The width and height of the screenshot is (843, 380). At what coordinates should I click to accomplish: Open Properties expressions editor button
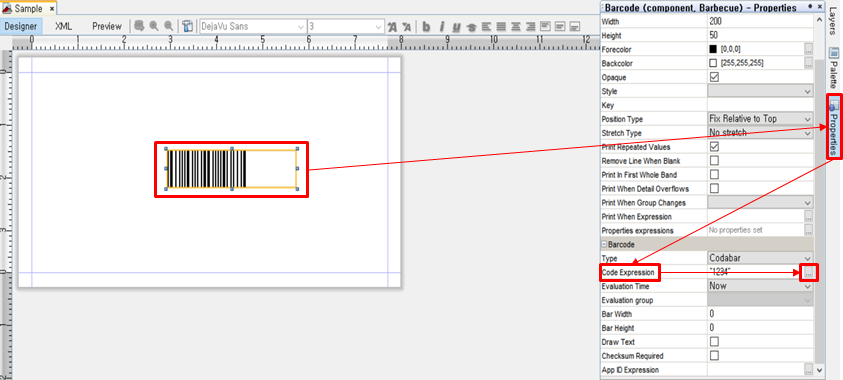coord(808,231)
